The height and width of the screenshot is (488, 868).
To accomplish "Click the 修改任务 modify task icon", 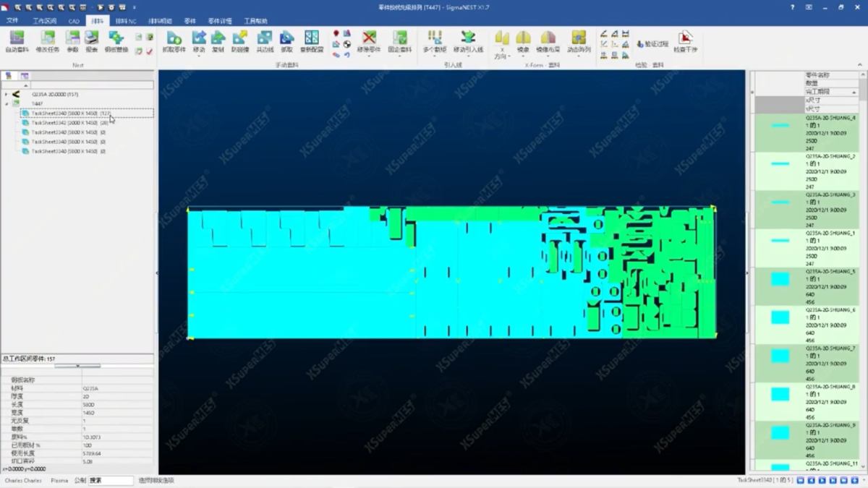I will (48, 41).
